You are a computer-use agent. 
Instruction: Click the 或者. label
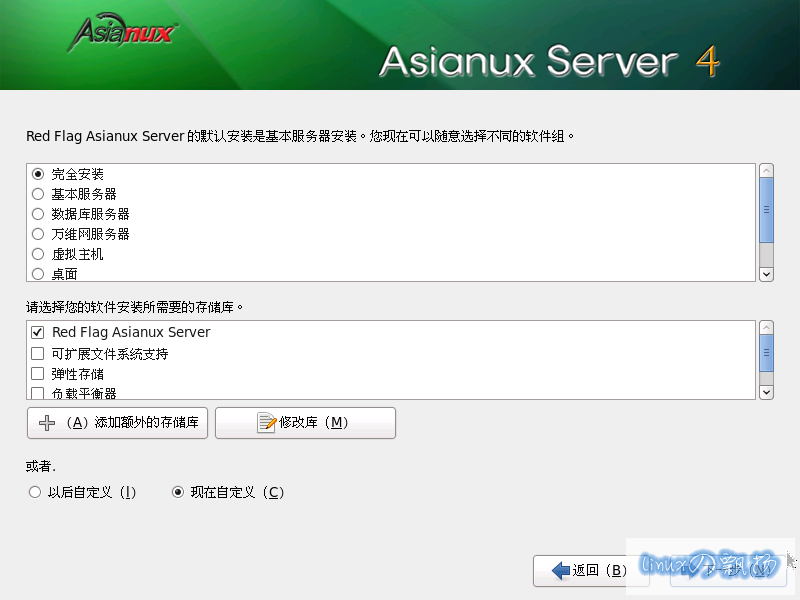[x=41, y=466]
